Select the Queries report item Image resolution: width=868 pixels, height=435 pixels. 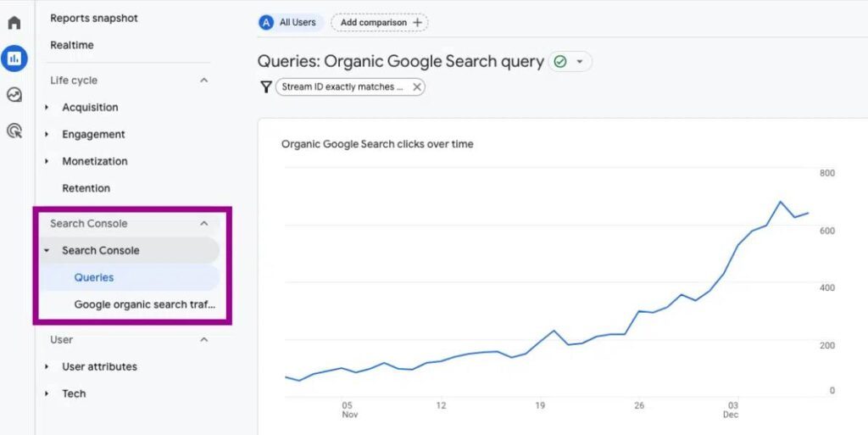tap(94, 277)
